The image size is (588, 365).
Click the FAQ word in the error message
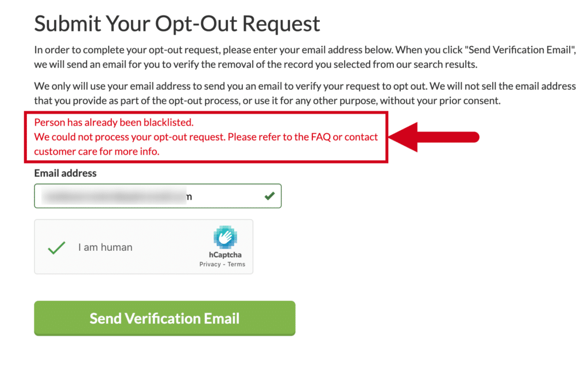pyautogui.click(x=321, y=137)
